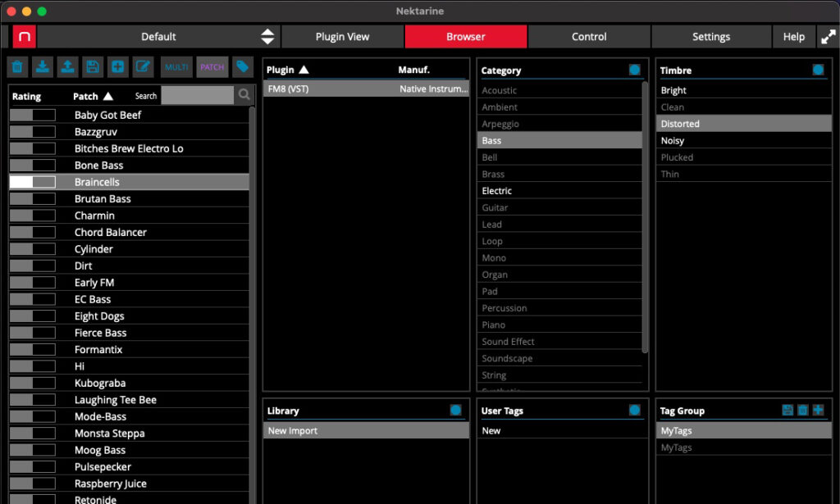840x504 pixels.
Task: Click the patch Search text field
Action: click(x=197, y=95)
